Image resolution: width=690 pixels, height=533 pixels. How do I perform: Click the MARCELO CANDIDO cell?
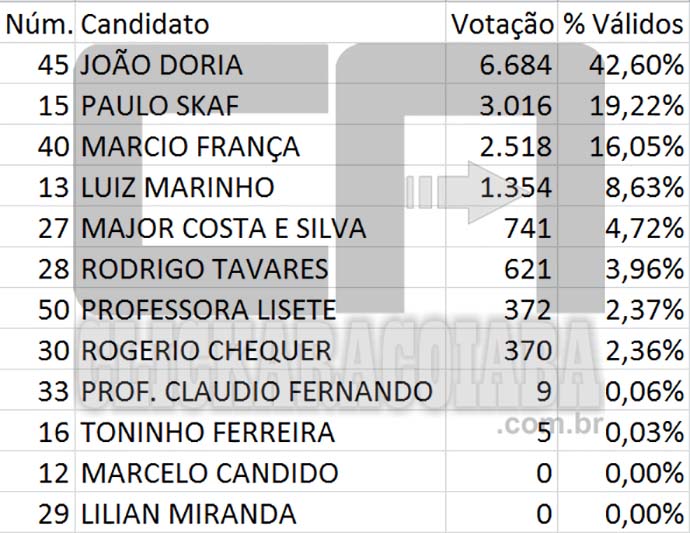209,474
